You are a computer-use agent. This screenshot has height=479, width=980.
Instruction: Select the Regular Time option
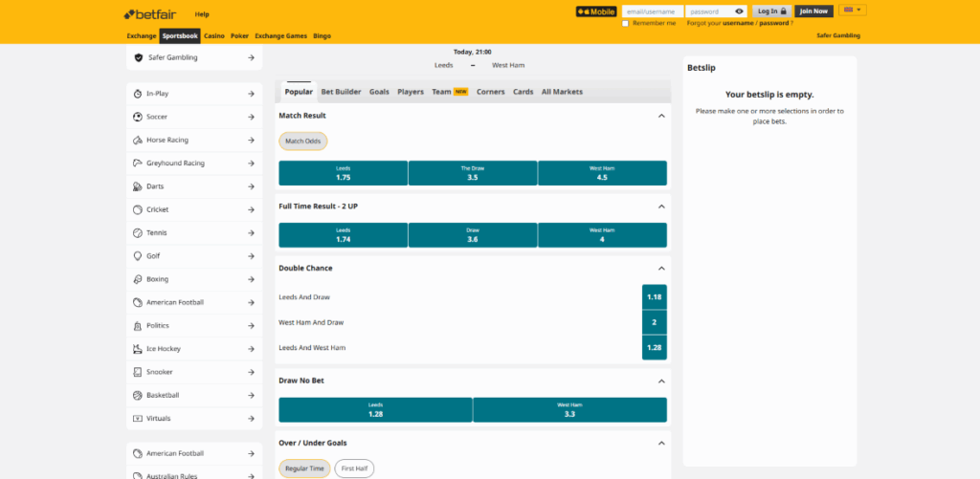click(304, 468)
